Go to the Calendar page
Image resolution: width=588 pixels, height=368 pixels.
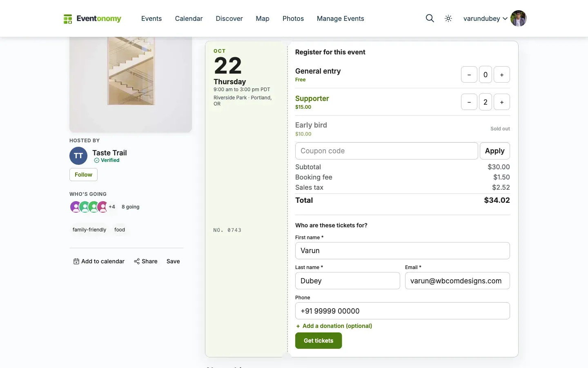pyautogui.click(x=189, y=18)
